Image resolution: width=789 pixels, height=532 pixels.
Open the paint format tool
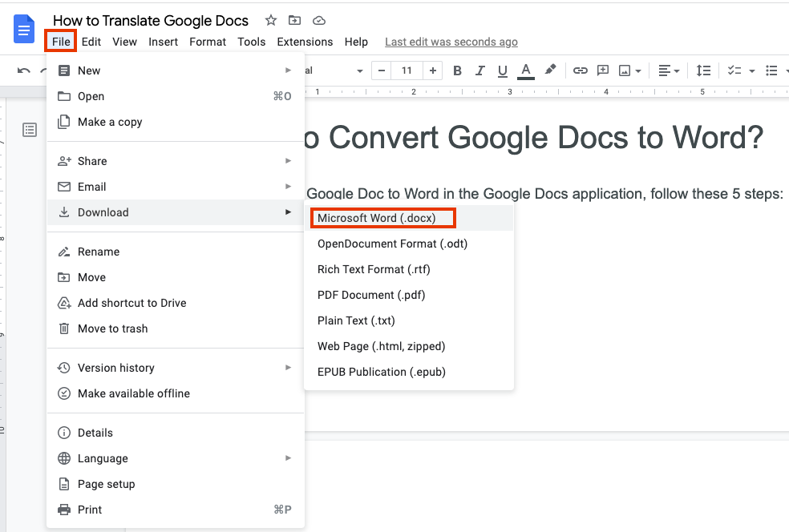coord(551,71)
